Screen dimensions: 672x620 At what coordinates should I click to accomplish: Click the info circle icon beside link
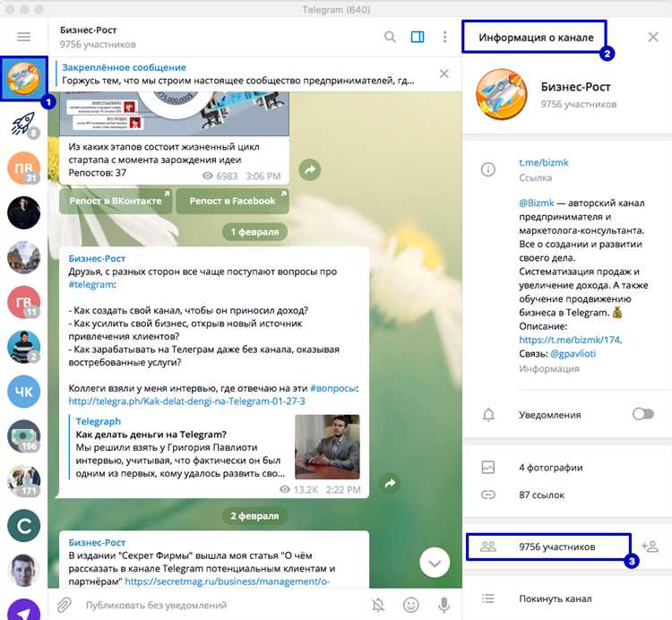pos(487,169)
